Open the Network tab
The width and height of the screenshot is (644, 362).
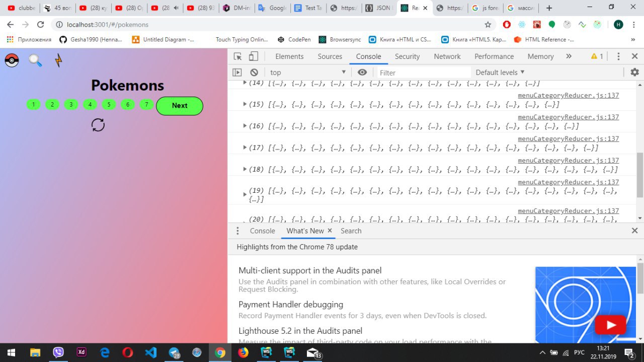point(447,56)
